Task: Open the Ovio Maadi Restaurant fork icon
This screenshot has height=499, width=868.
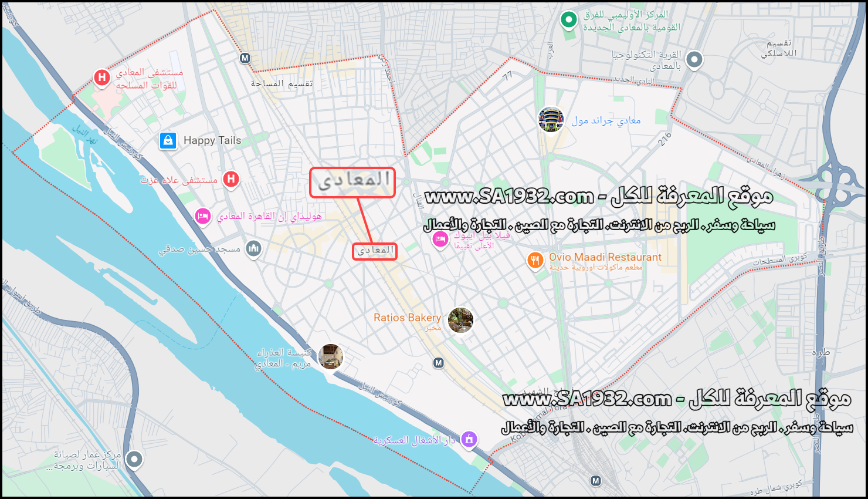Action: coord(535,261)
